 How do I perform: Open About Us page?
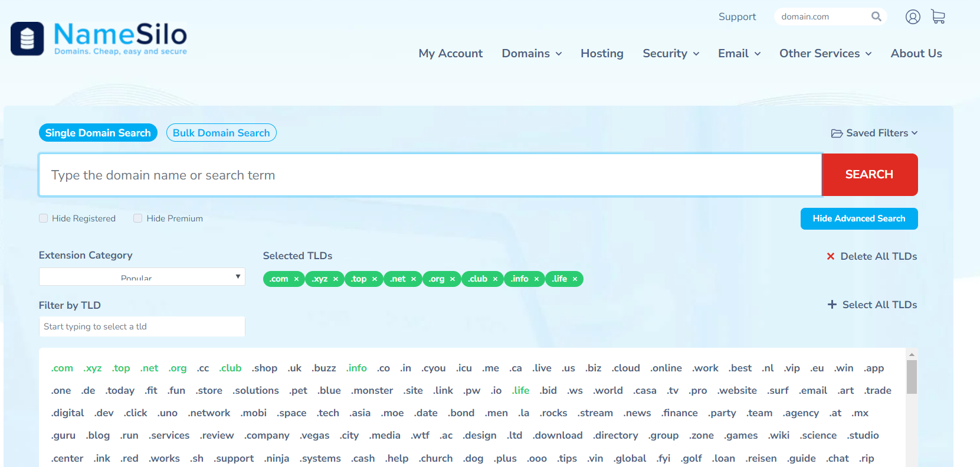(916, 53)
